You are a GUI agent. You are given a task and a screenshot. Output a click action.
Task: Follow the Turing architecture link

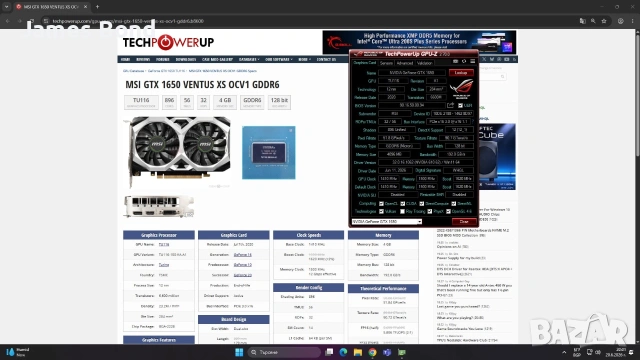[x=164, y=265]
